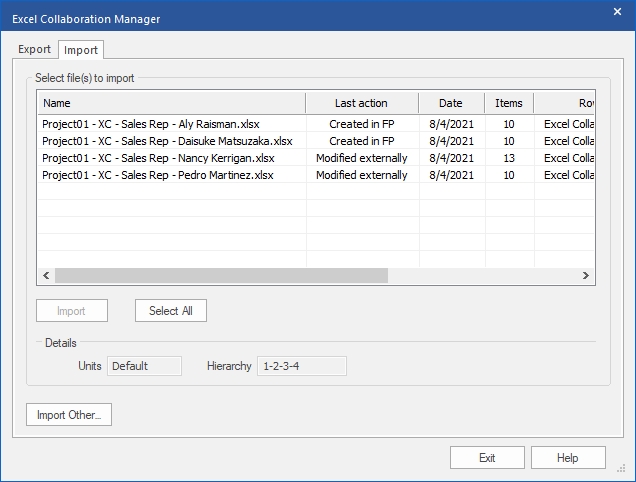Click the Hierarchy field showing 1-2-3-4

pyautogui.click(x=301, y=366)
